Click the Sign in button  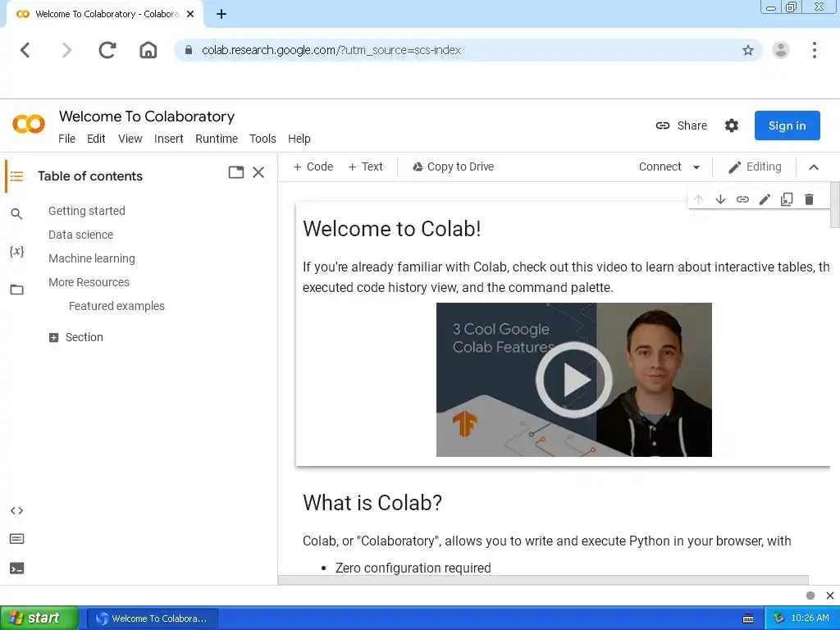787,126
